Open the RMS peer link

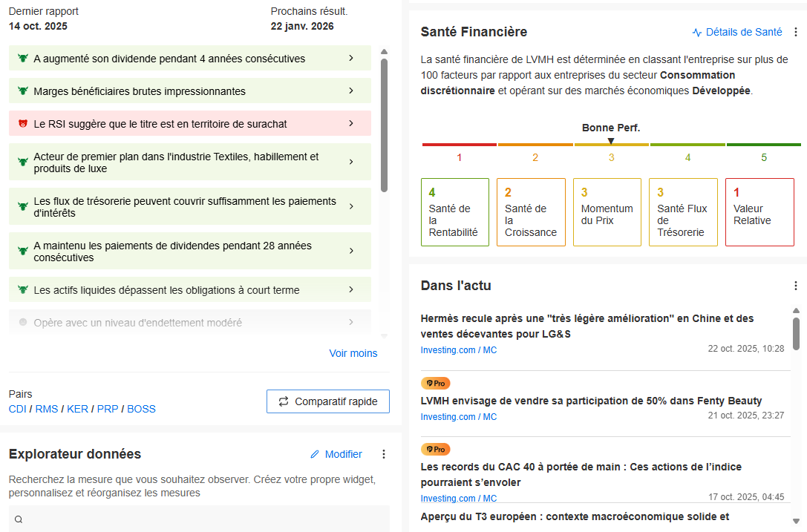pyautogui.click(x=47, y=409)
